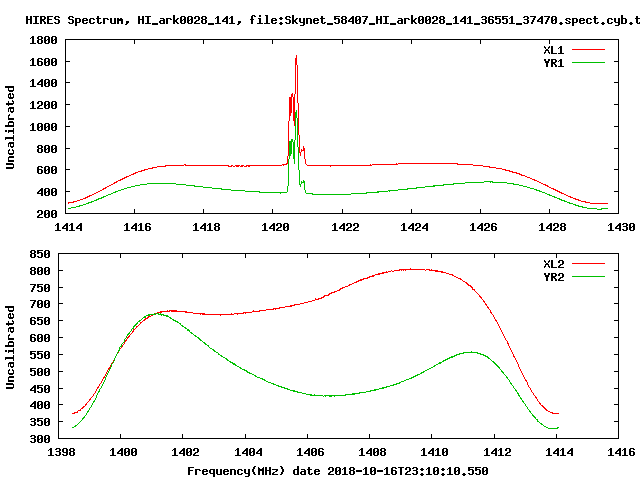Click the green YR2 curve minimum near 1407
Viewport: 640px width, 480px height.
329,396
